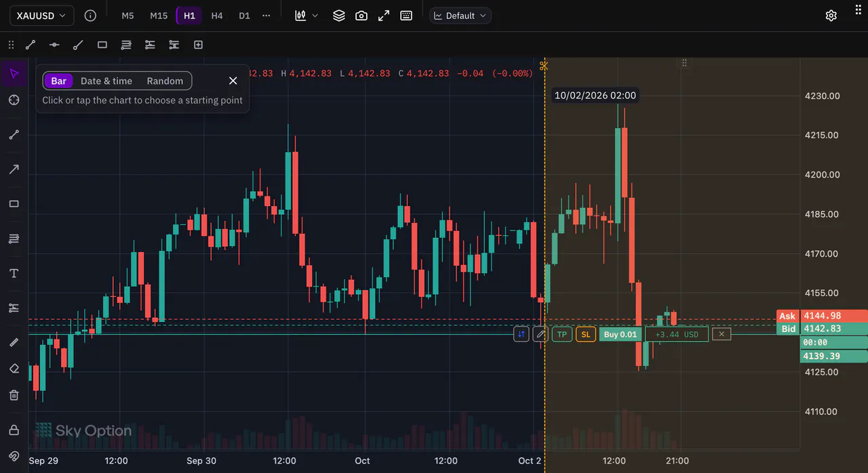Screen dimensions: 868x473
Task: Open keyboard shortcuts icon
Action: pos(406,16)
